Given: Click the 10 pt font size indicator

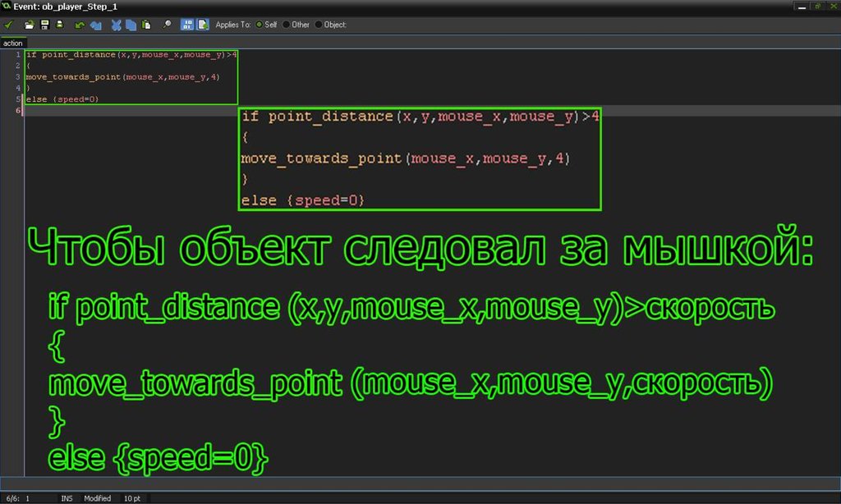Looking at the screenshot, I should [131, 498].
